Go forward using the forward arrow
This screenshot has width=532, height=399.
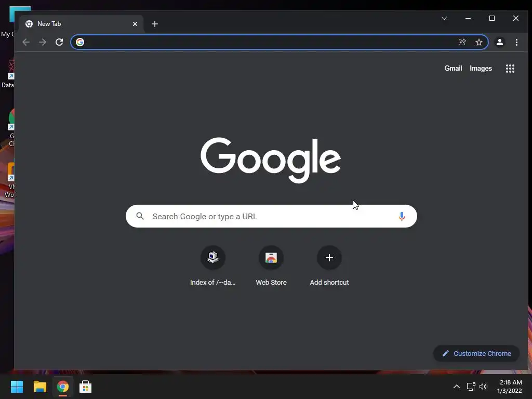click(x=43, y=42)
